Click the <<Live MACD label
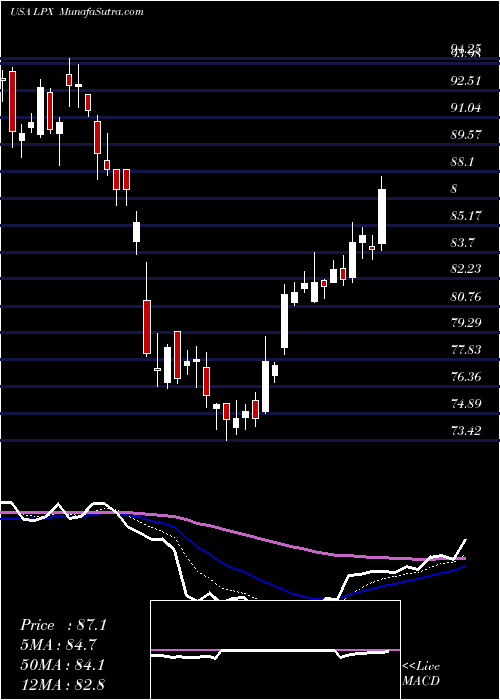This screenshot has width=500, height=700. pos(421,673)
